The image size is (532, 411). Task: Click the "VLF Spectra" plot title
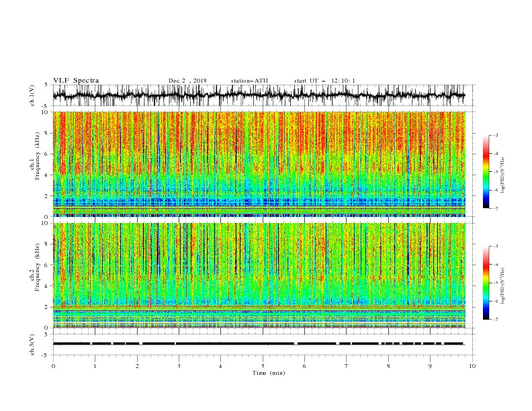[76, 81]
